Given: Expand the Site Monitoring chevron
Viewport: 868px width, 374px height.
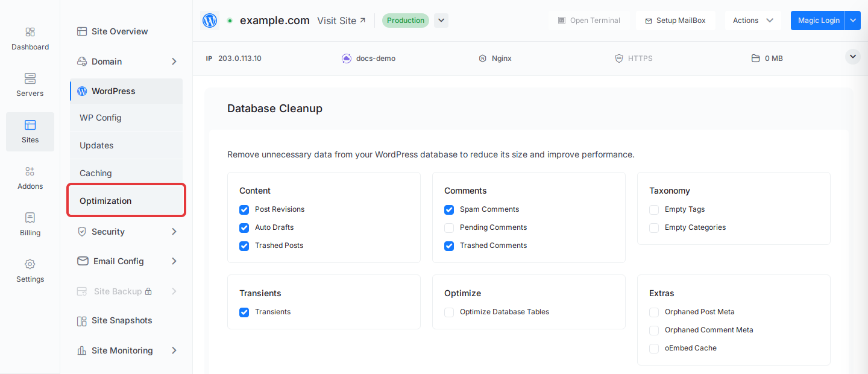Looking at the screenshot, I should [174, 350].
